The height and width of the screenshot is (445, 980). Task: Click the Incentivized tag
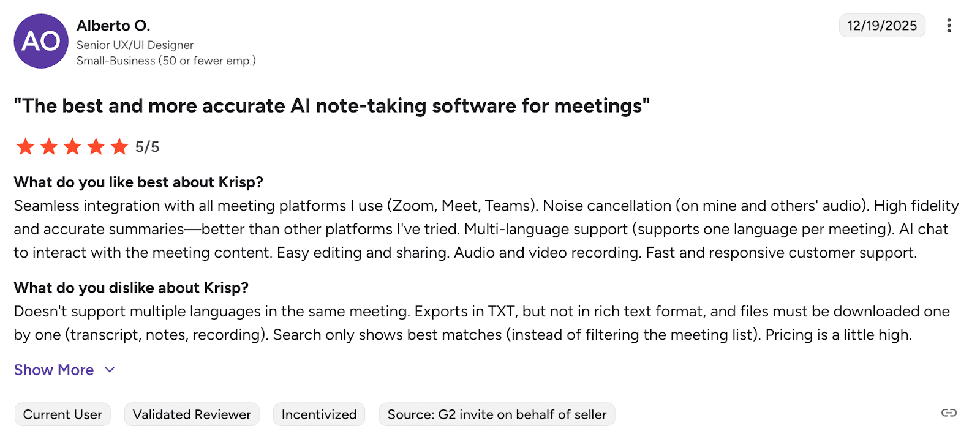(x=319, y=414)
